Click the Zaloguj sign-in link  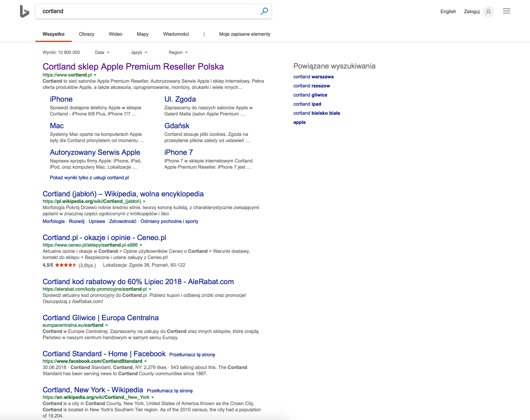pos(472,11)
